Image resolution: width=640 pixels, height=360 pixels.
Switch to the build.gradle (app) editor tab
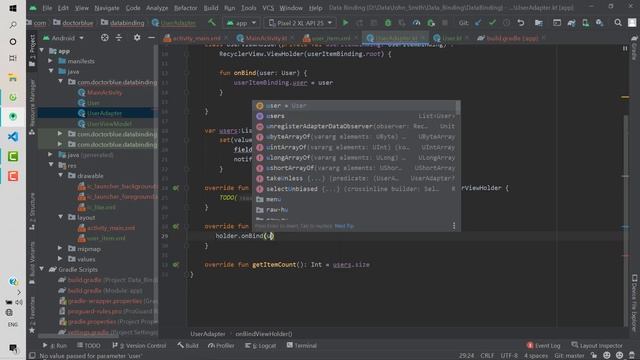click(511, 38)
